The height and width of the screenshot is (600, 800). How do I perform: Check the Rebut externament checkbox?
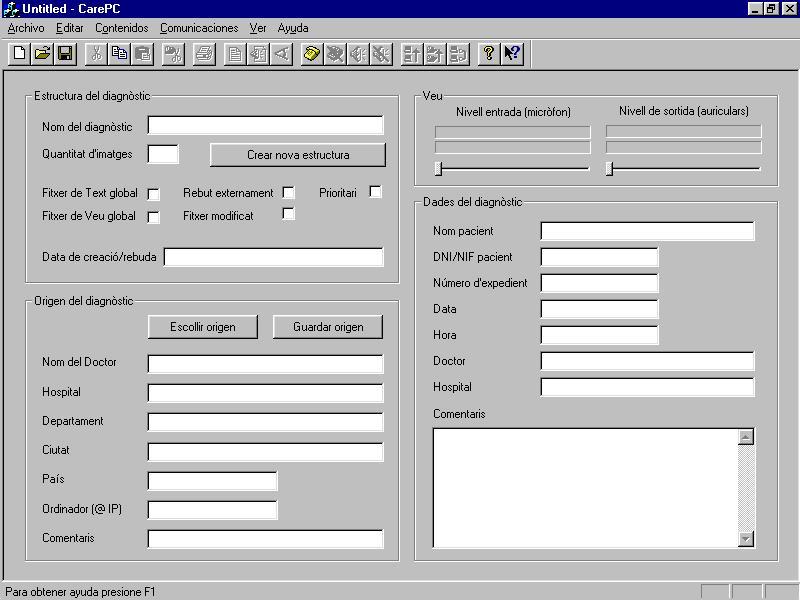pos(288,192)
